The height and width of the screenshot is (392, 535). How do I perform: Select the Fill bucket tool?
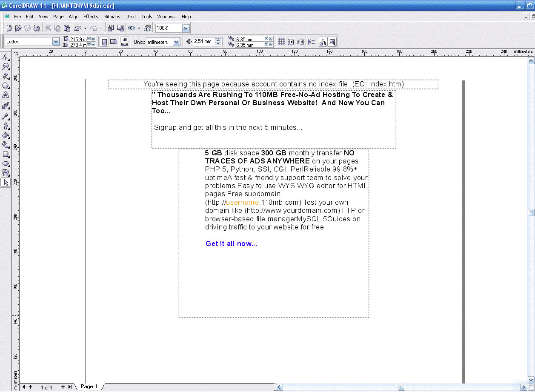pos(6,135)
